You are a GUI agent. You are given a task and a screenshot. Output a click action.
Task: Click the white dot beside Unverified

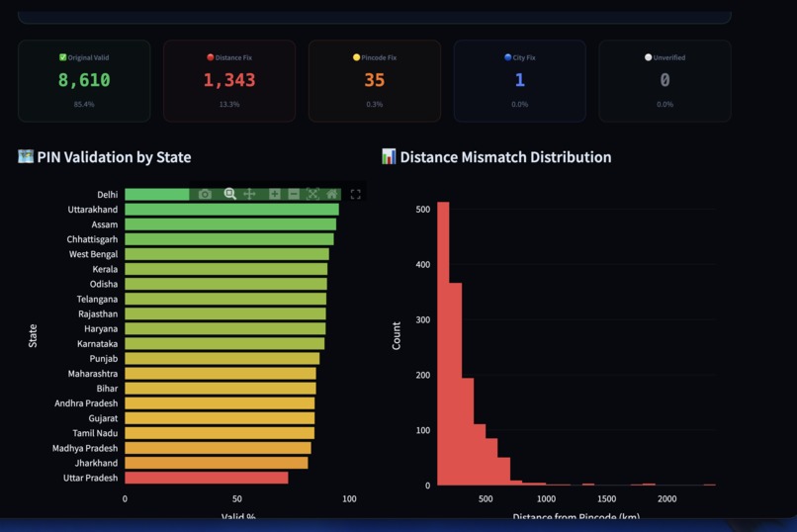pos(648,57)
